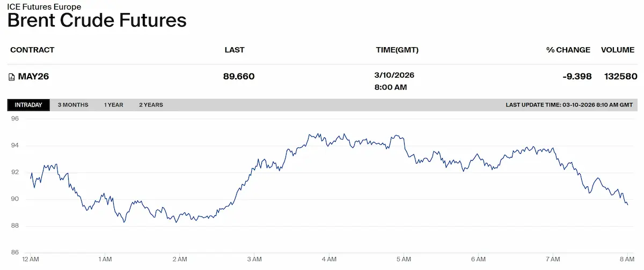Click the VOLUME column header
Screen dimensions: 644x270
pos(618,50)
